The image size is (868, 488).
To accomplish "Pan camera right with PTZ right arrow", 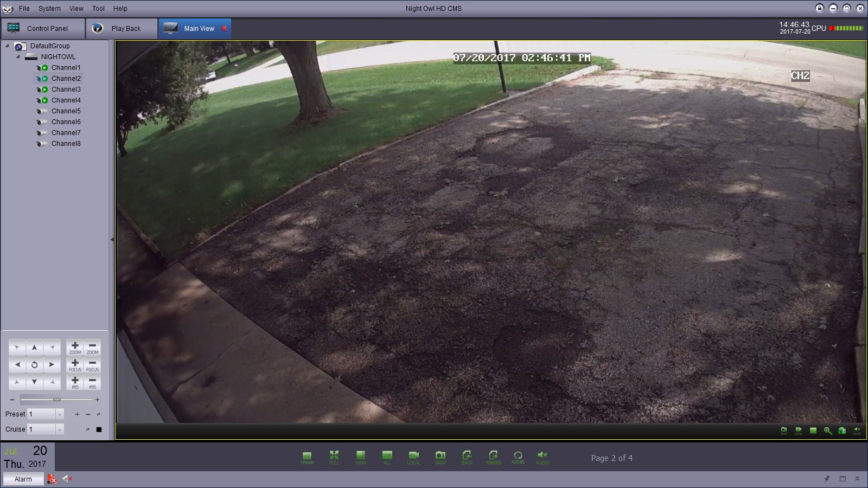I will tap(52, 364).
